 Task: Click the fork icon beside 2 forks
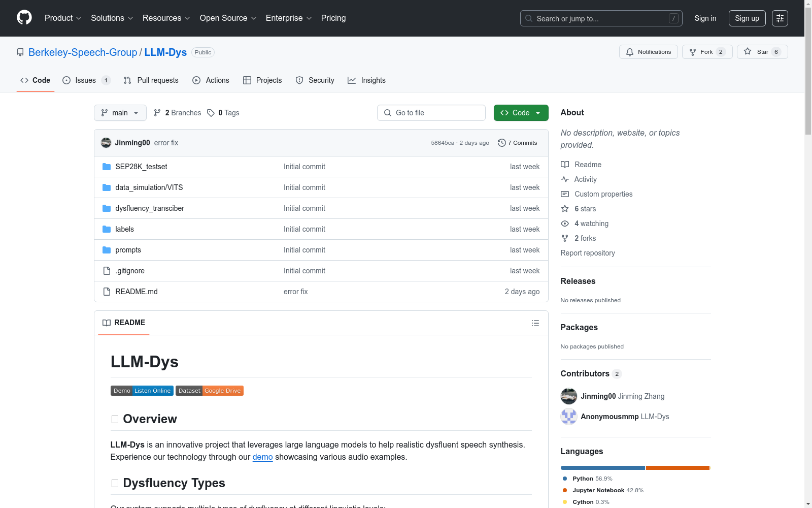tap(565, 238)
